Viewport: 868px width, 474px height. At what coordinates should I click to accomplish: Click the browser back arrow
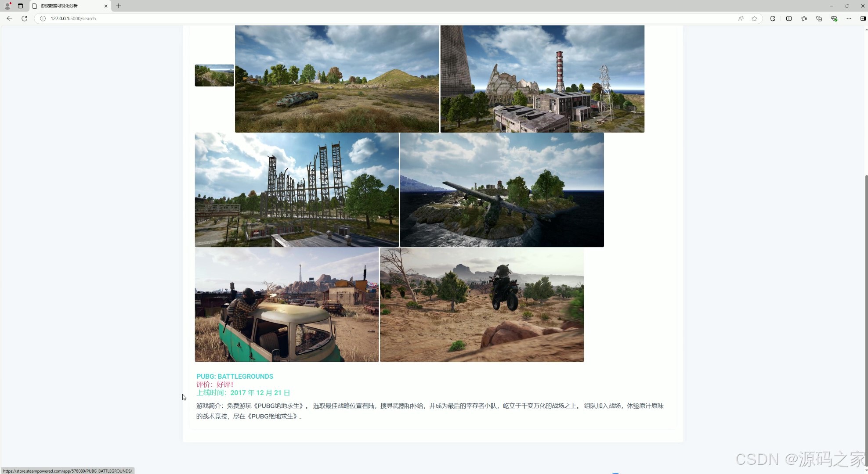(9, 18)
